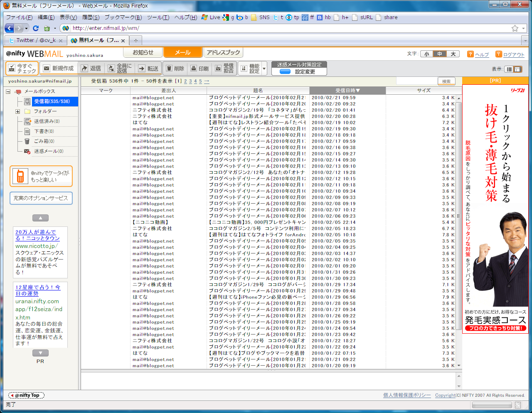Screen dimensions: 532x413
Task: Open Firefox ファイル(F) menu
Action: (x=19, y=17)
